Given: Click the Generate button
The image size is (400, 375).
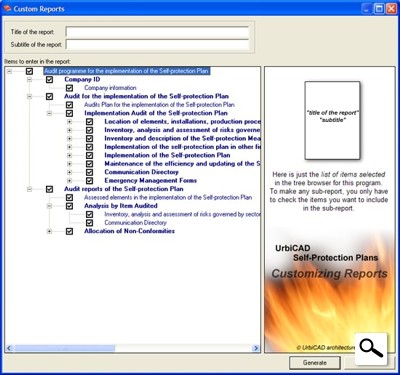Looking at the screenshot, I should point(315,363).
